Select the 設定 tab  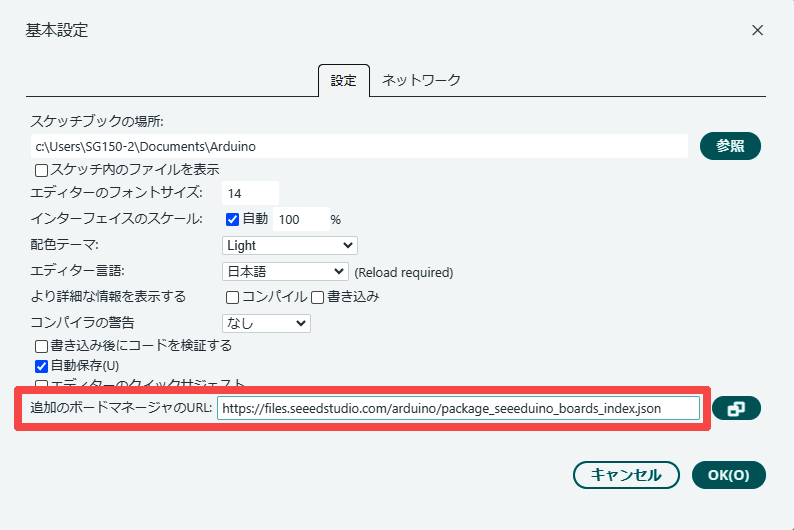pyautogui.click(x=343, y=80)
